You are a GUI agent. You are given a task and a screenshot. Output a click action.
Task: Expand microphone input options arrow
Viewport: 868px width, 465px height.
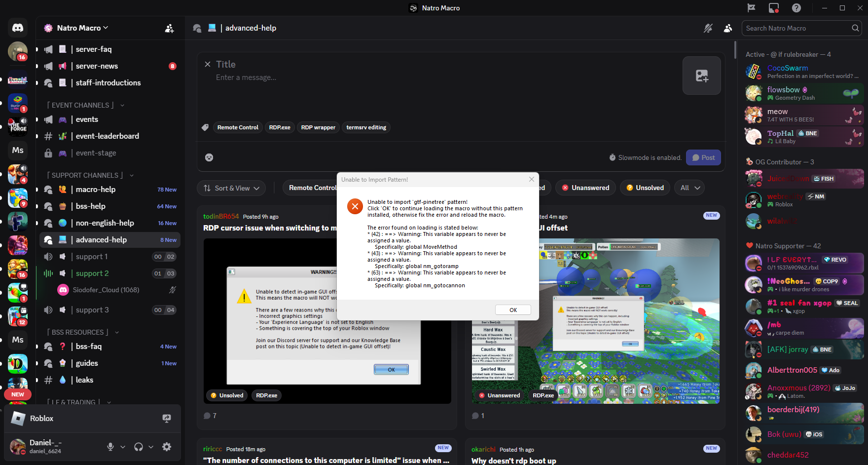pos(123,447)
